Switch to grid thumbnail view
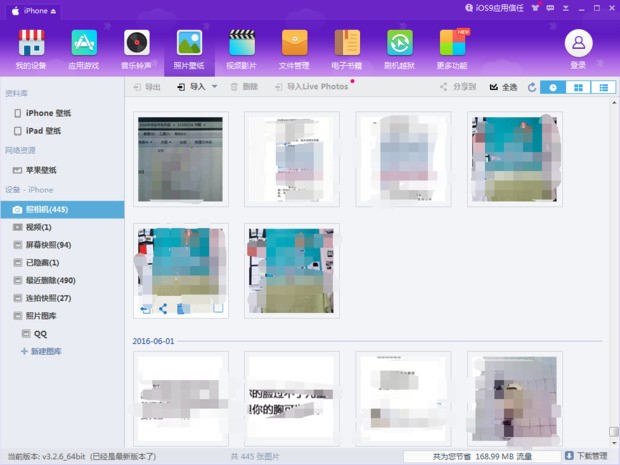Viewport: 620px width, 465px height. click(578, 87)
